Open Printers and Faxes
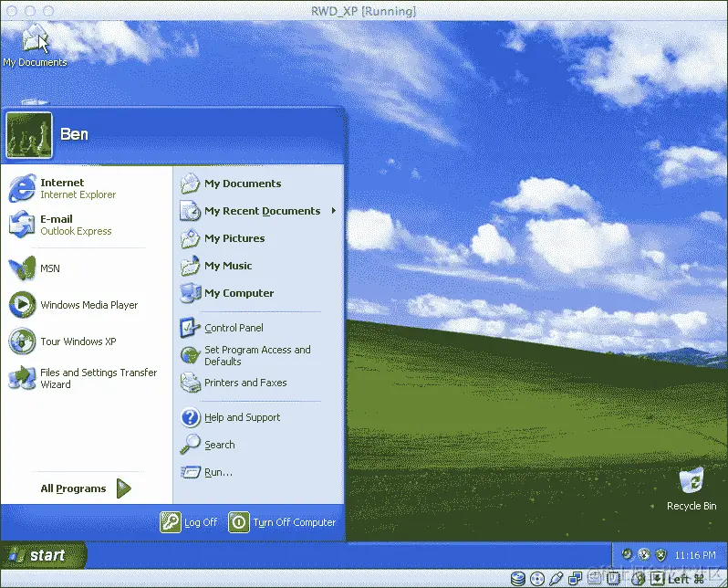Screen dimensions: 728x588 tap(234, 383)
